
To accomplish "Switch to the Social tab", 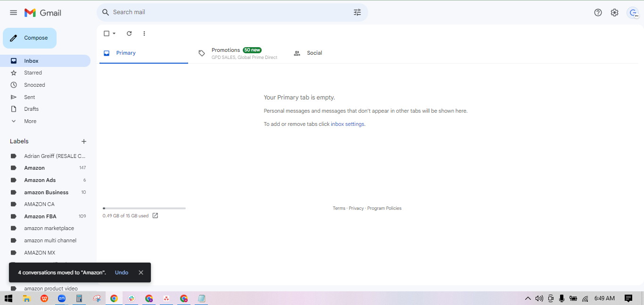I will [332, 53].
